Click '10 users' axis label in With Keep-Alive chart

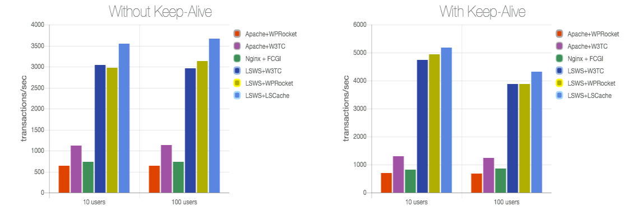417,202
